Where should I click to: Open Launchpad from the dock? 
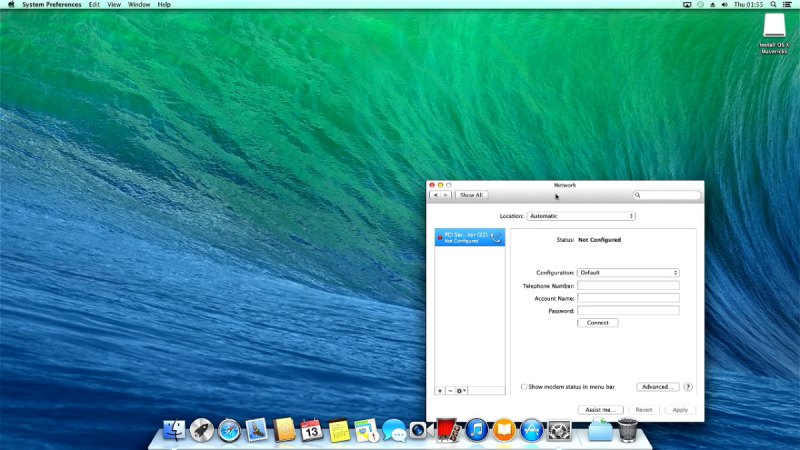[202, 430]
